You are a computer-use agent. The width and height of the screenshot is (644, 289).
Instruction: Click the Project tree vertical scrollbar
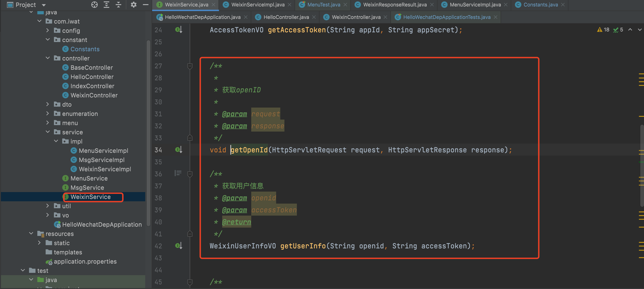pyautogui.click(x=148, y=133)
